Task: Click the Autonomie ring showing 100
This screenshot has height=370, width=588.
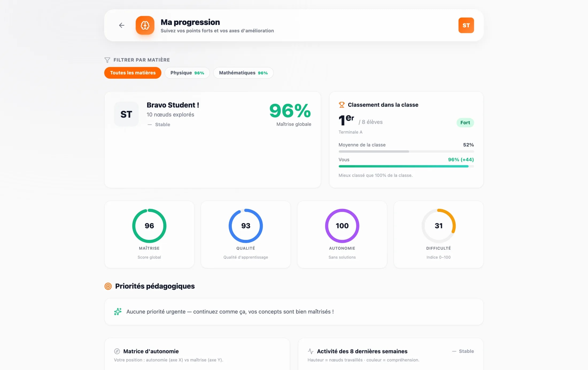Action: click(x=342, y=226)
